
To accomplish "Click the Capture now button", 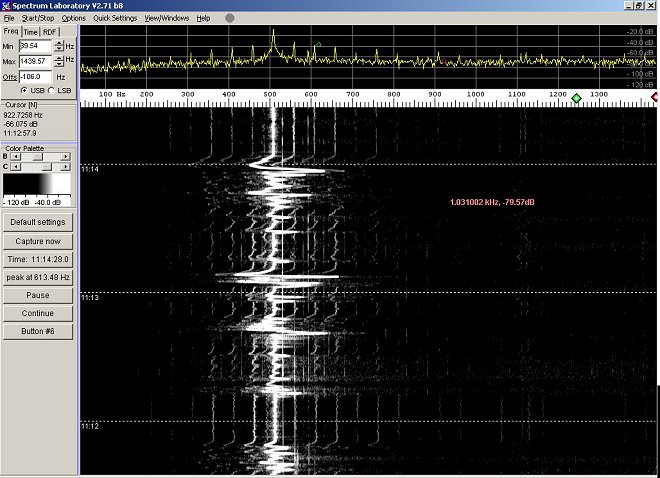I will [38, 241].
